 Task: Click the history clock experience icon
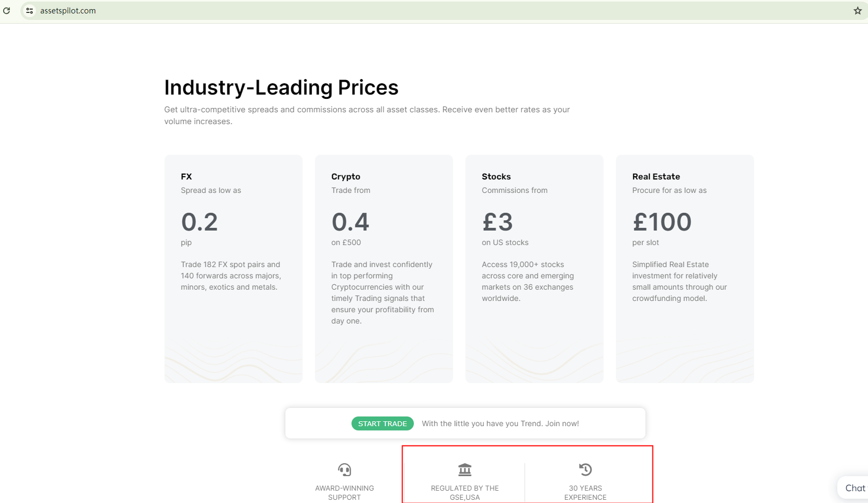[585, 470]
